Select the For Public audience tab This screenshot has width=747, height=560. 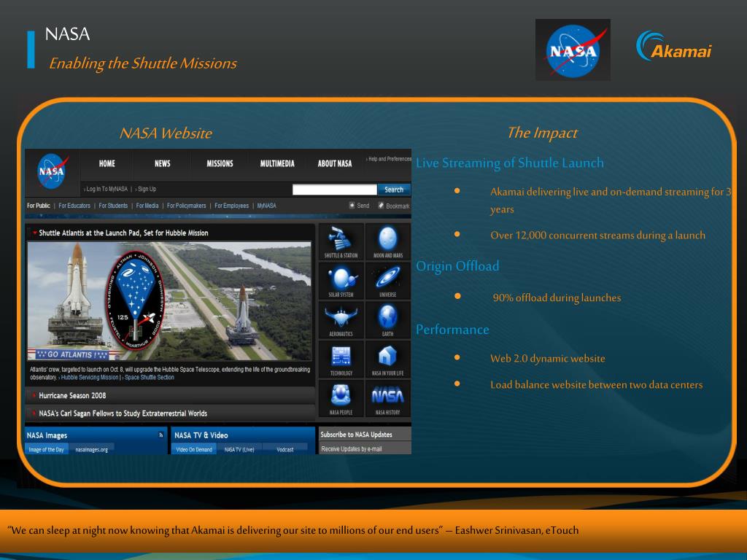pyautogui.click(x=38, y=206)
